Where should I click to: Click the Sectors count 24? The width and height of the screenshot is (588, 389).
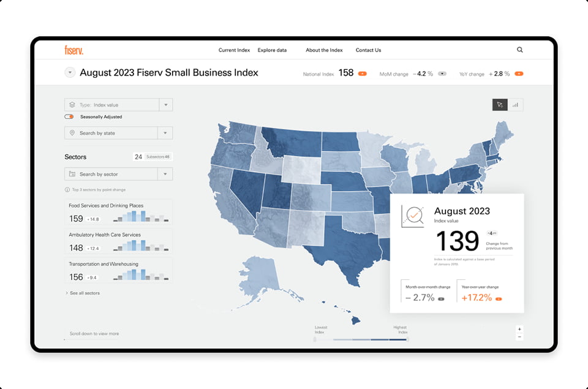pos(138,157)
